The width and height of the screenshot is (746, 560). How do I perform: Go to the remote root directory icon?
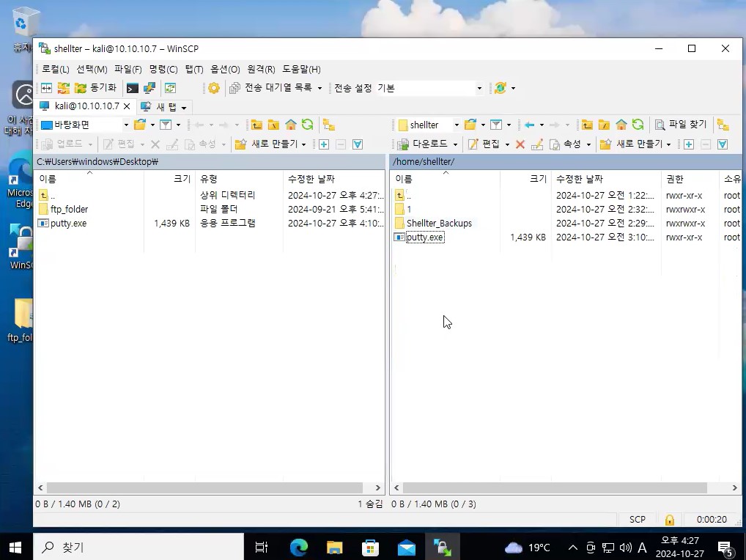pyautogui.click(x=605, y=125)
